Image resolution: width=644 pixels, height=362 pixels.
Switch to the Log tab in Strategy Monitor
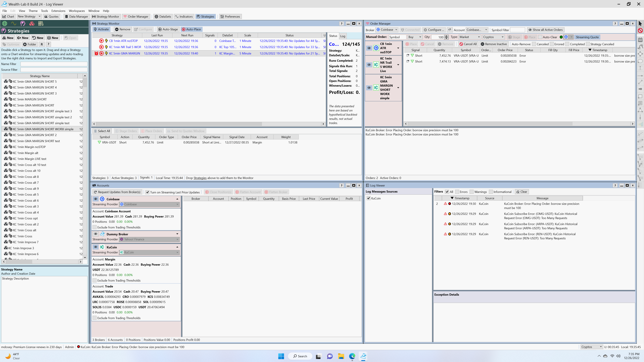(342, 36)
